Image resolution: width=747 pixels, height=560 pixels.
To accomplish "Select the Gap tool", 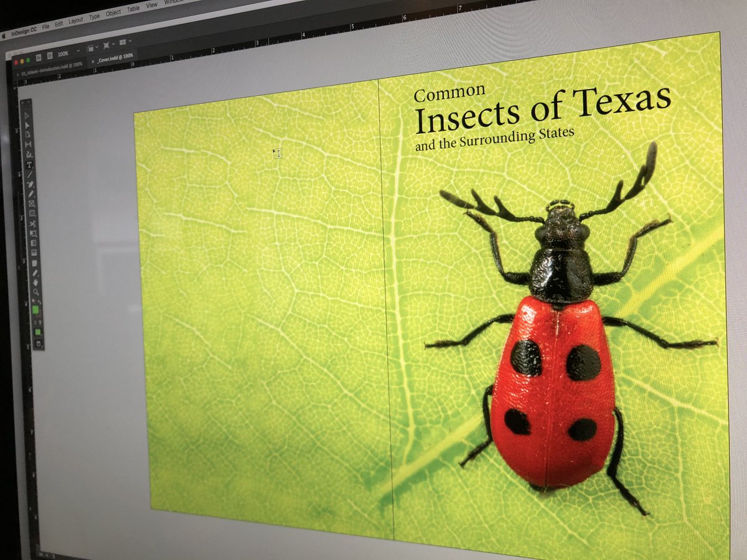I will pyautogui.click(x=29, y=144).
